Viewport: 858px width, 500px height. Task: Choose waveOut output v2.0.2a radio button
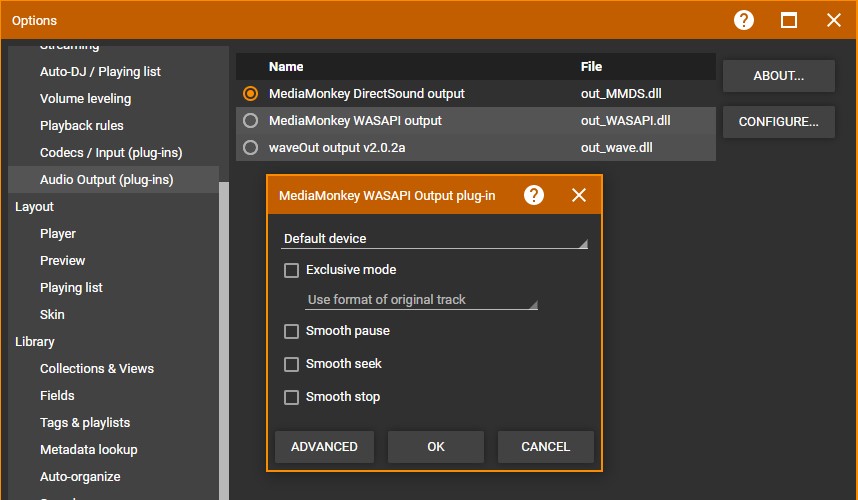250,148
